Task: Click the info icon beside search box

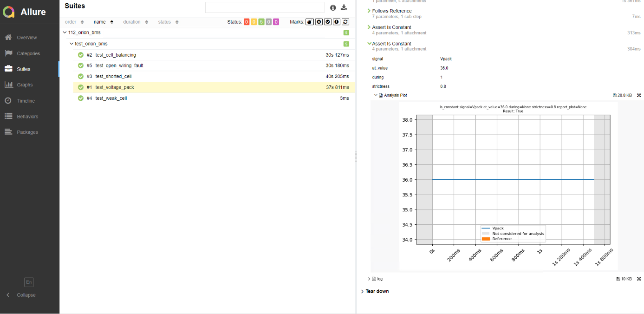Action: [333, 7]
